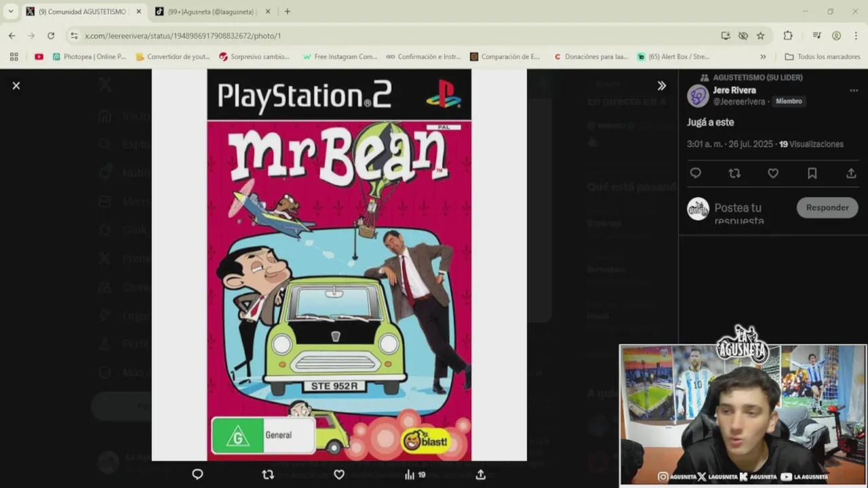This screenshot has height=488, width=868.
Task: Click the address bar URL
Action: (x=182, y=36)
